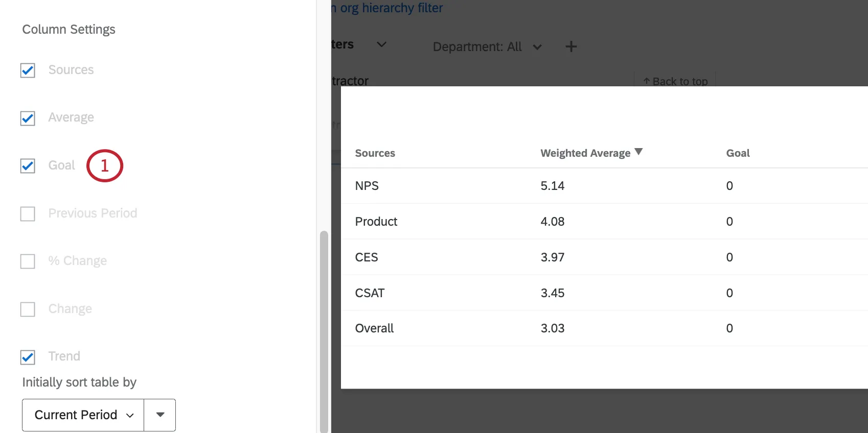Uncheck the Goal column setting
This screenshot has width=868, height=433.
coord(28,165)
